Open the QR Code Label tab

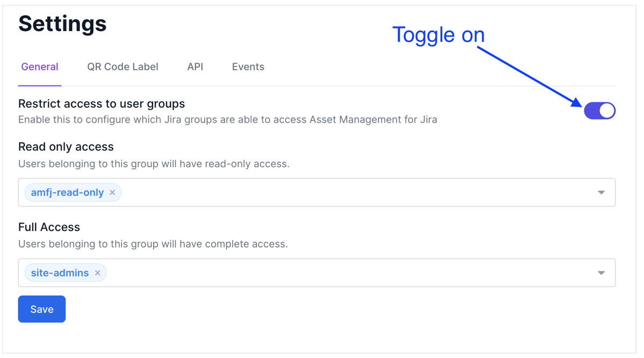pos(123,67)
